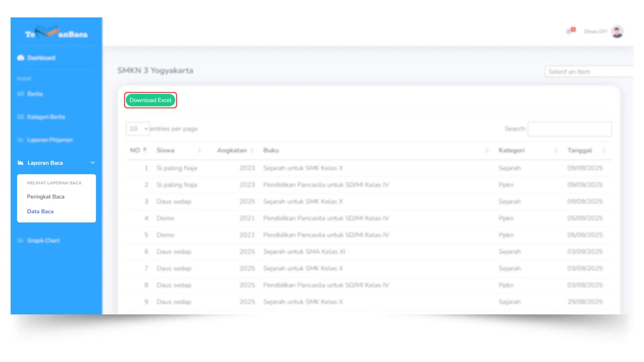Image resolution: width=644 pixels, height=362 pixels.
Task: Select Data Baca submenu item
Action: (x=40, y=212)
